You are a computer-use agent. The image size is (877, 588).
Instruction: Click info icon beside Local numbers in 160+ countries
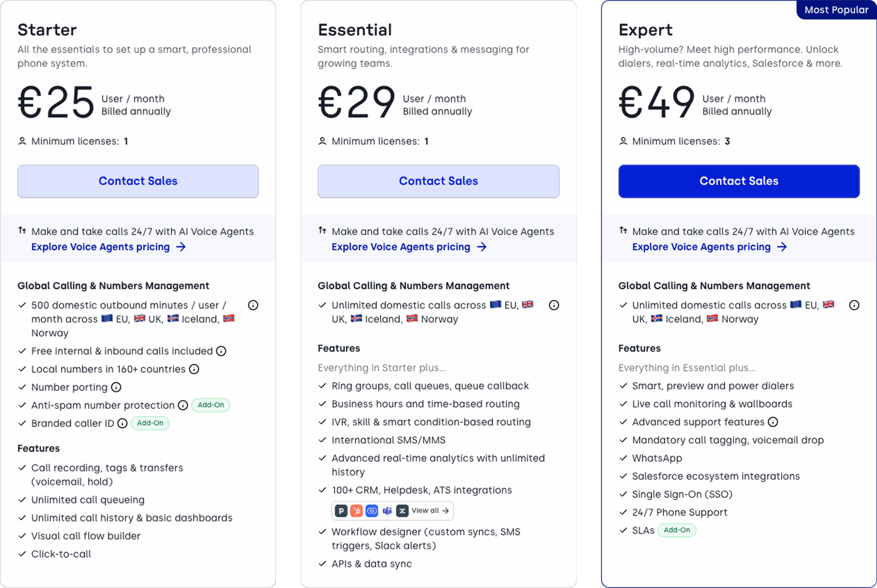tap(194, 369)
